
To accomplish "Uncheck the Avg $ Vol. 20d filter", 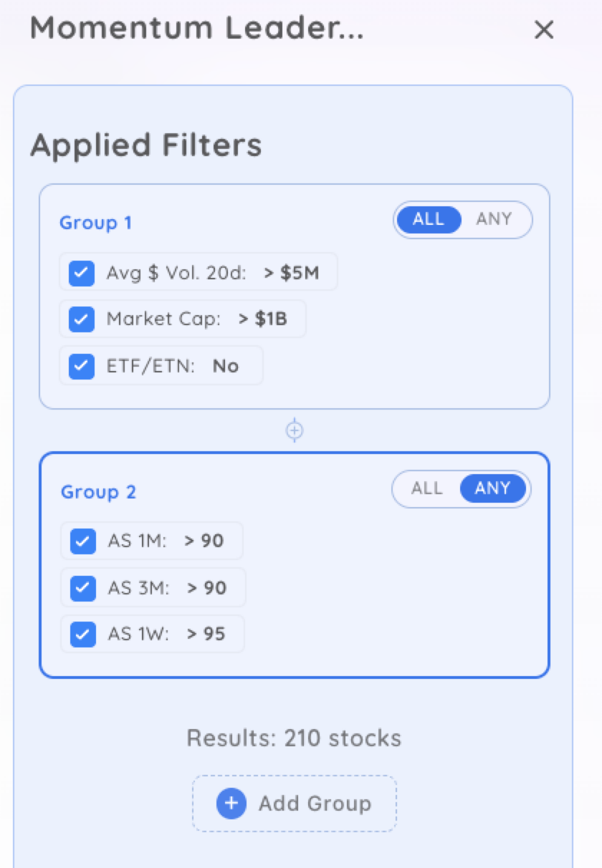I will tap(82, 273).
